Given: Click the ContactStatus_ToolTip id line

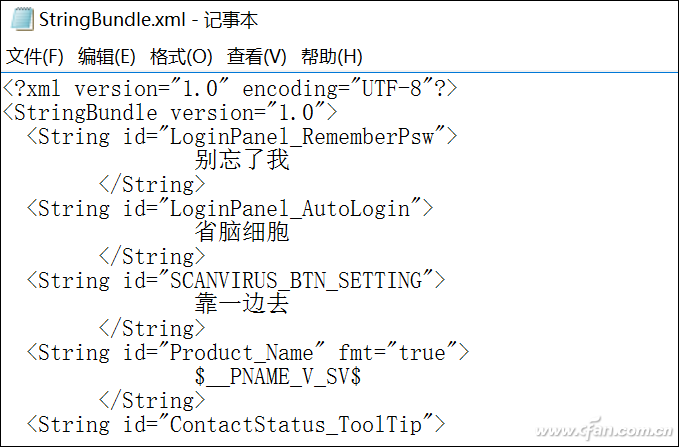Looking at the screenshot, I should tap(236, 424).
